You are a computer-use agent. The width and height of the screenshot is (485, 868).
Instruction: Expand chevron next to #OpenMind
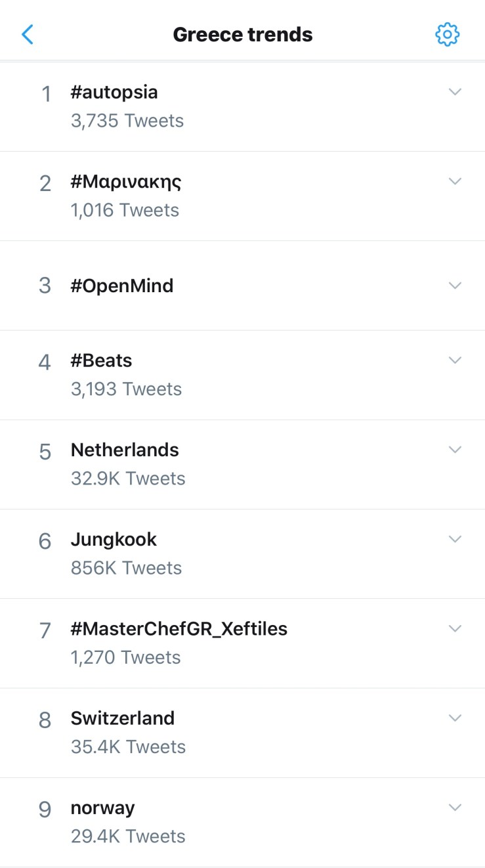pos(455,286)
